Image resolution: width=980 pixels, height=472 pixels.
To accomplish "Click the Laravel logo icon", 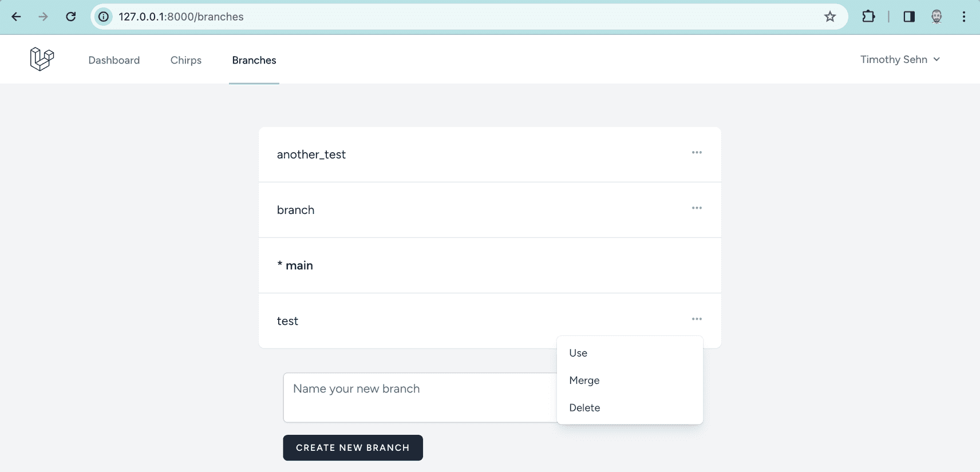I will pyautogui.click(x=42, y=59).
